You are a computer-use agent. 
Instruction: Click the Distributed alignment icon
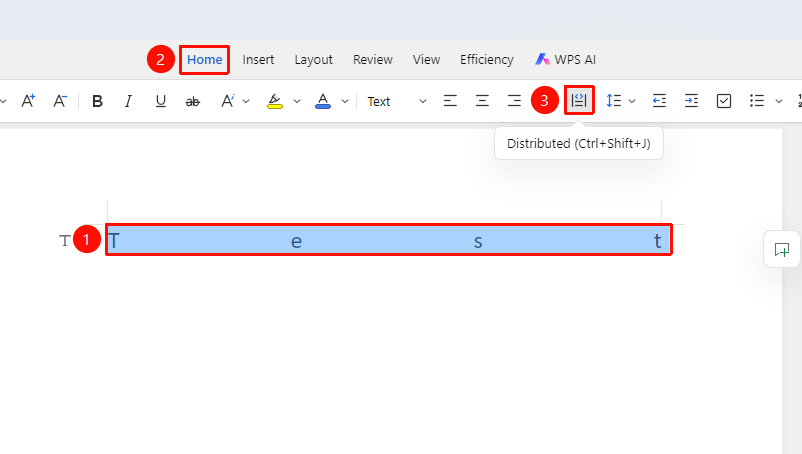click(579, 100)
